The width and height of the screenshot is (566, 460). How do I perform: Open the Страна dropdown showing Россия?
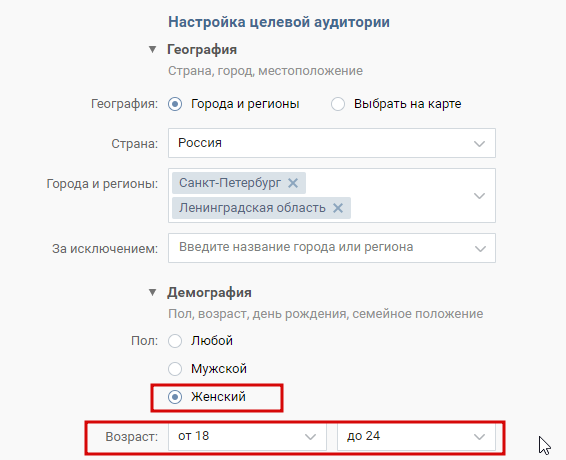(x=332, y=143)
